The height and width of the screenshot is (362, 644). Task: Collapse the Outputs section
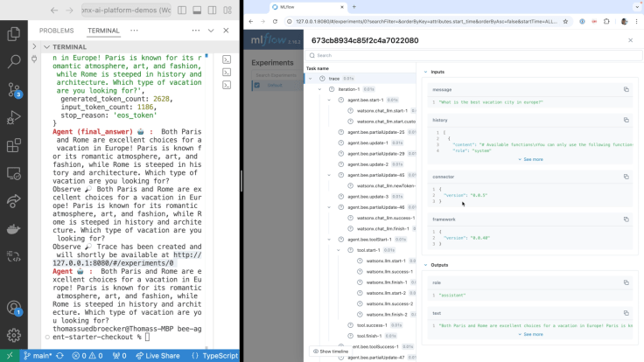pos(425,265)
